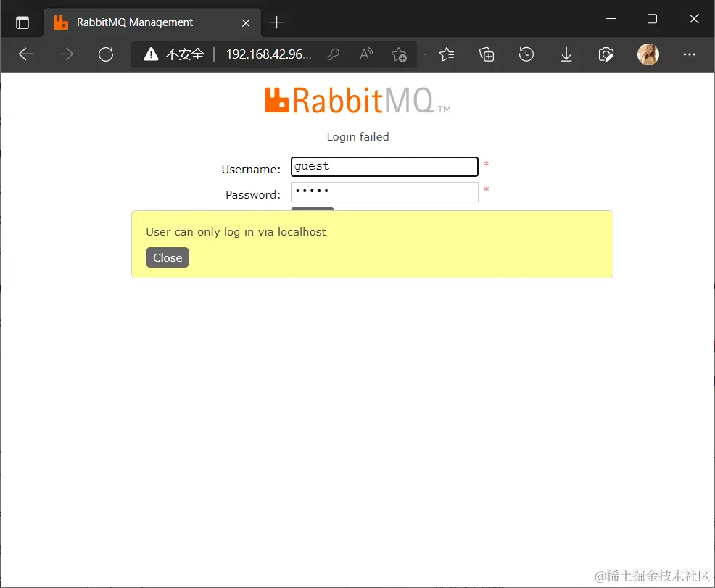Open Downloads panel
This screenshot has width=715, height=588.
(566, 54)
